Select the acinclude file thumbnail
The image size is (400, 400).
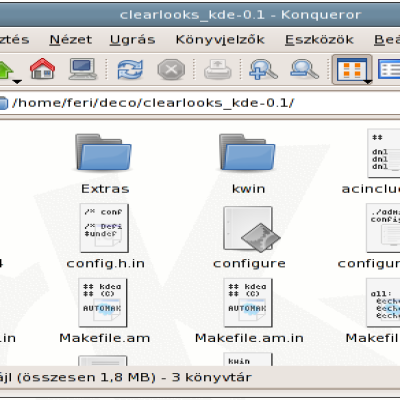point(383,153)
